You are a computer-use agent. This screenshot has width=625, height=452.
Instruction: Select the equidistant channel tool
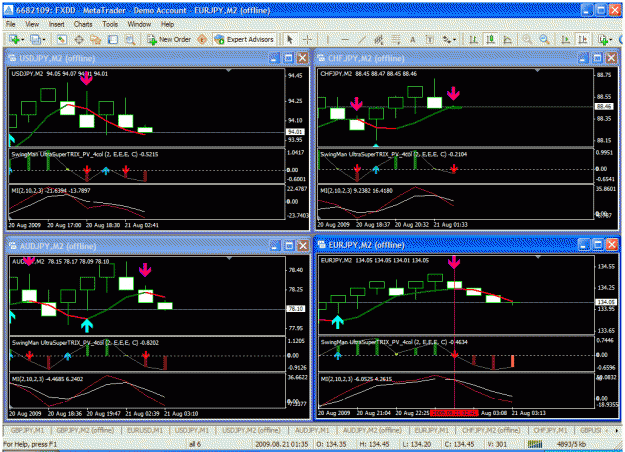pos(379,39)
